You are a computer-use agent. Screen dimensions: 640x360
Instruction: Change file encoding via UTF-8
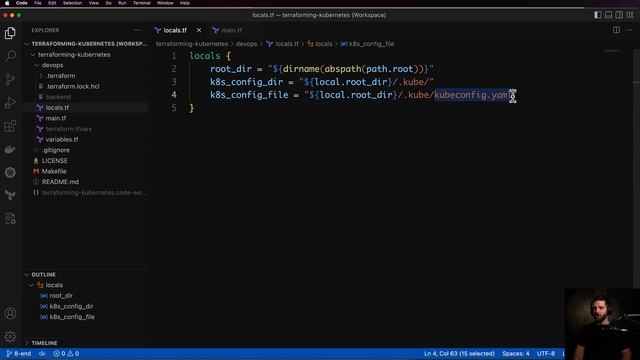click(x=546, y=353)
